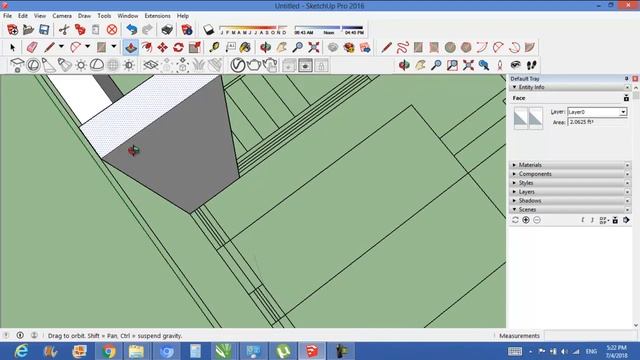Open the Window menu

coord(128,16)
